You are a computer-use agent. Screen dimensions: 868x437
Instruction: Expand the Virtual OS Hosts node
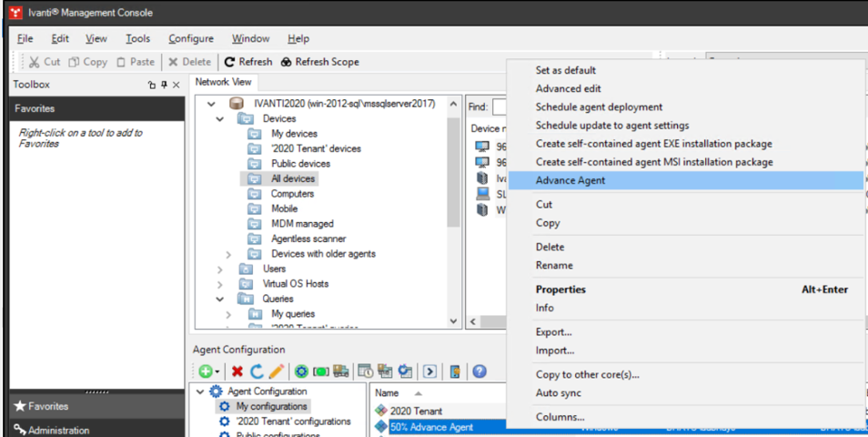[x=220, y=283]
